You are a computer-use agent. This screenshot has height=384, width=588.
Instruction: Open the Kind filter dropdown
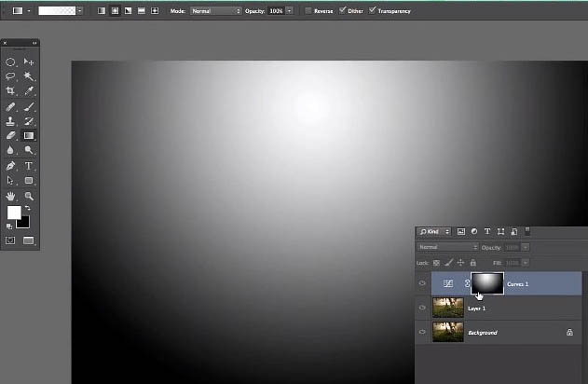coord(434,232)
